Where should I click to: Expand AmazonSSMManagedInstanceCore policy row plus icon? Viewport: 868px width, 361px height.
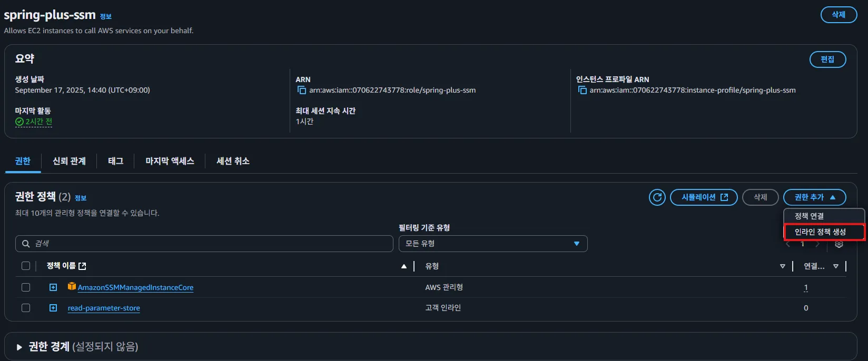pos(53,287)
